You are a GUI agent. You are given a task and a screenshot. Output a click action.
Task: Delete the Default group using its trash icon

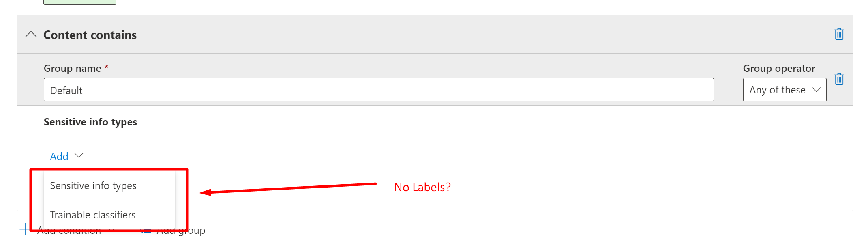tap(839, 79)
